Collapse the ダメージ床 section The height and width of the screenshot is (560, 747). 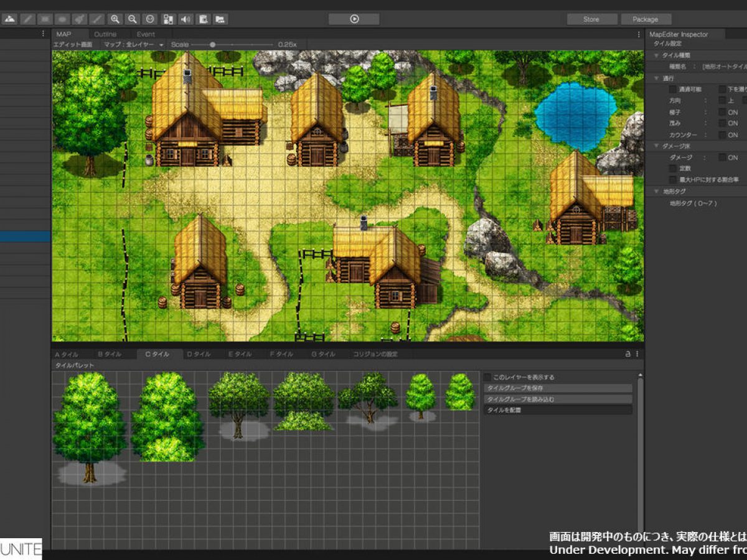[x=656, y=146]
